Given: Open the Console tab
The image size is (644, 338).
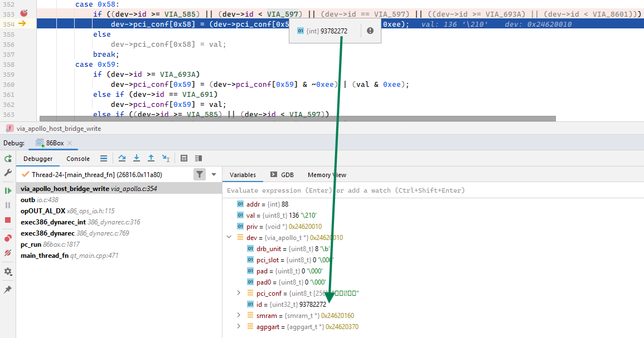Looking at the screenshot, I should pos(78,158).
